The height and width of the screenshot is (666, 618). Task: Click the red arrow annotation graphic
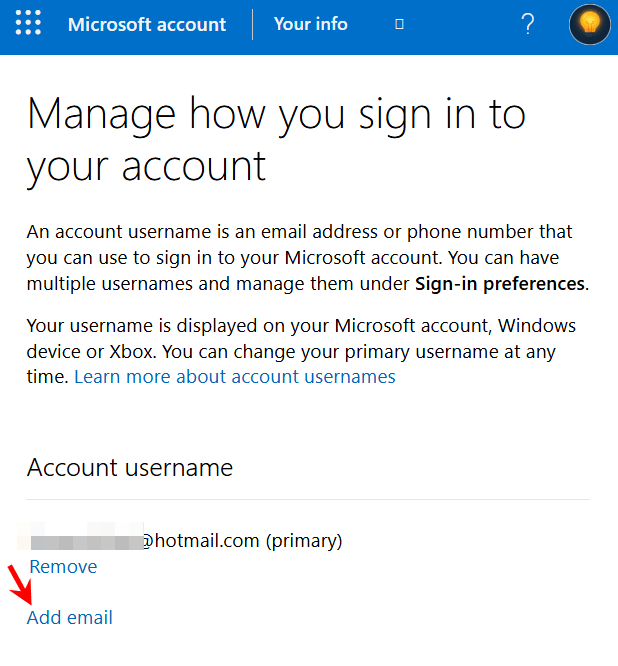(20, 585)
